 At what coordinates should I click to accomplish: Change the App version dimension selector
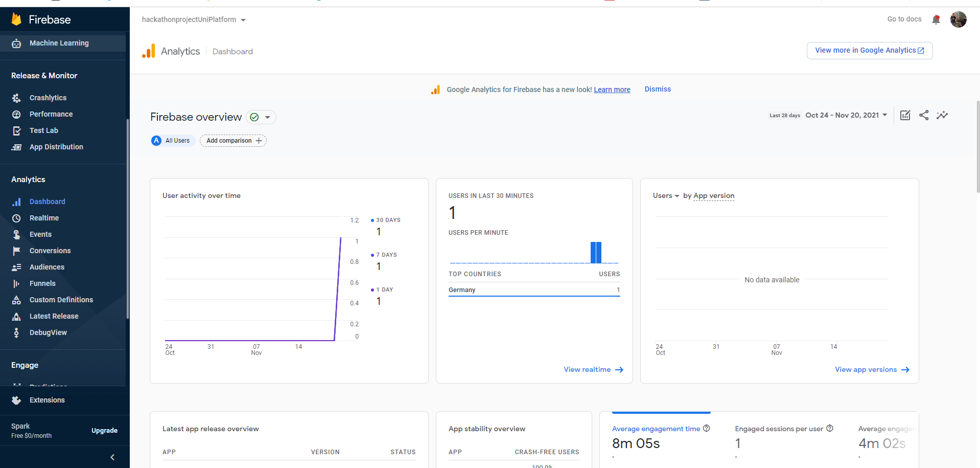[713, 195]
